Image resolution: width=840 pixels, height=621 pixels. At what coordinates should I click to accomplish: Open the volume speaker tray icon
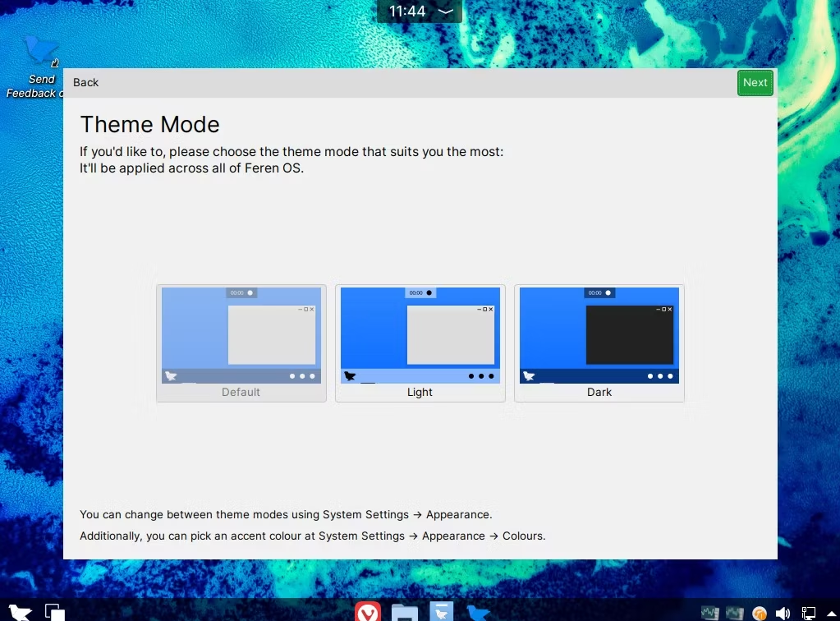tap(783, 613)
